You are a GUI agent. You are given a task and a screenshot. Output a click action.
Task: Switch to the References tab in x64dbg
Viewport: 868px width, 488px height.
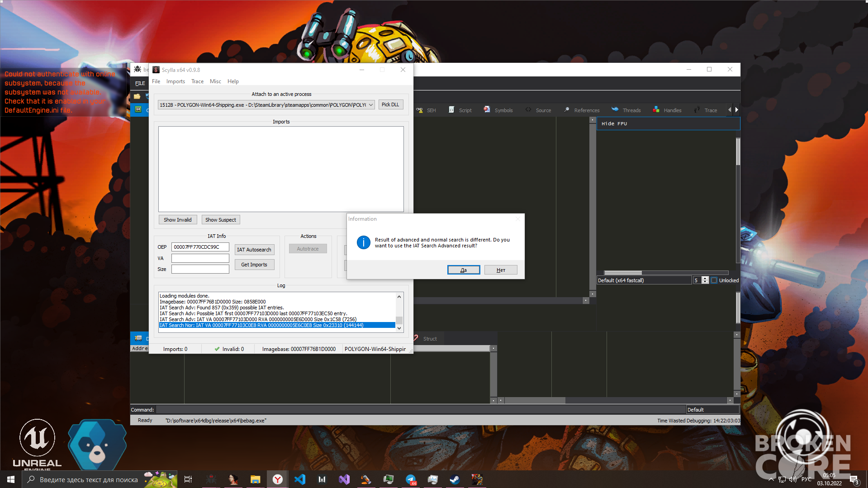coord(582,110)
